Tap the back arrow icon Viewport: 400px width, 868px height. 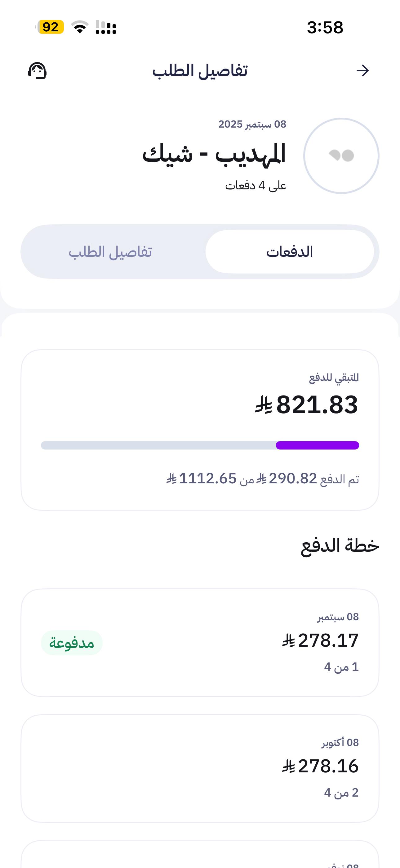pyautogui.click(x=362, y=71)
